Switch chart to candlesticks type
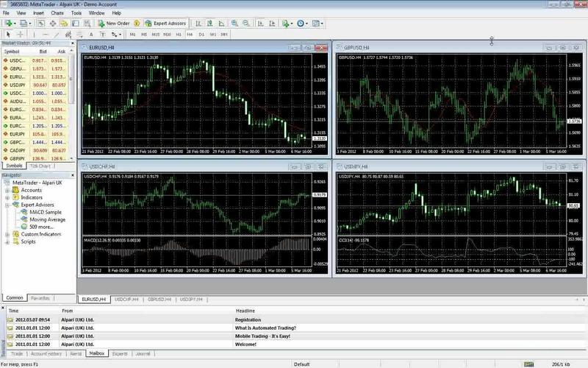Image resolution: width=588 pixels, height=368 pixels. pyautogui.click(x=210, y=24)
